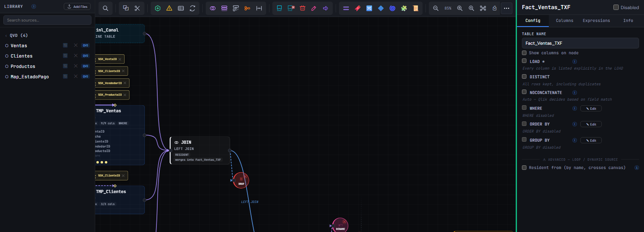Click Add Files in Library panel
This screenshot has height=232, width=644.
tap(77, 7)
